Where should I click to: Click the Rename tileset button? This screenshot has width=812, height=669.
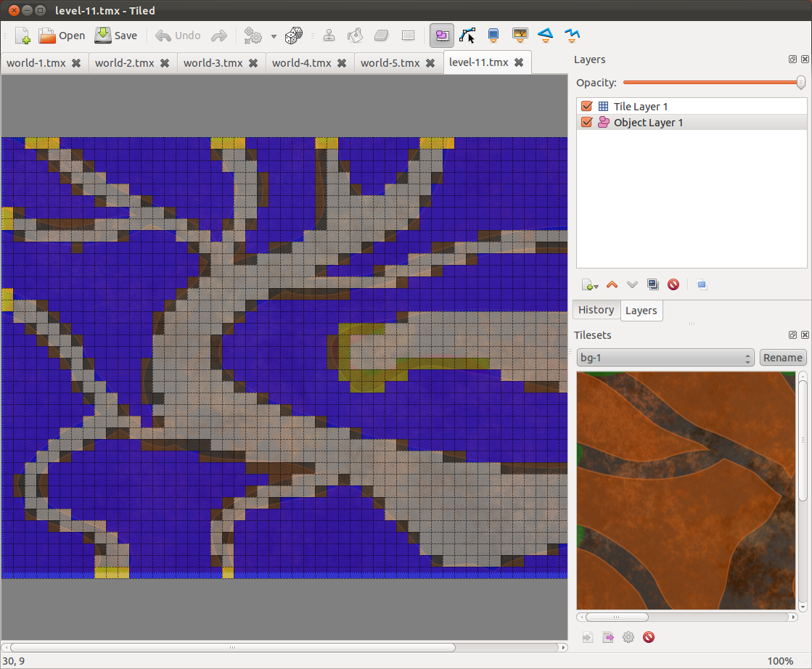click(x=782, y=358)
